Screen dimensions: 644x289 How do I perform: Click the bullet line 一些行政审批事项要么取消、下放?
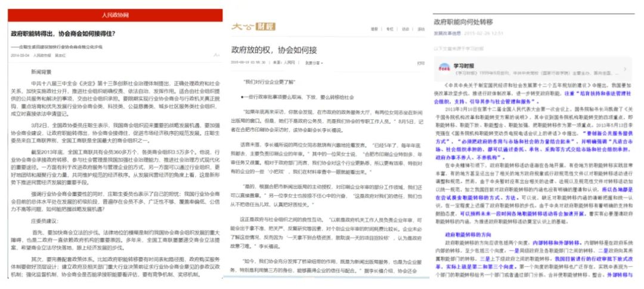297,97
